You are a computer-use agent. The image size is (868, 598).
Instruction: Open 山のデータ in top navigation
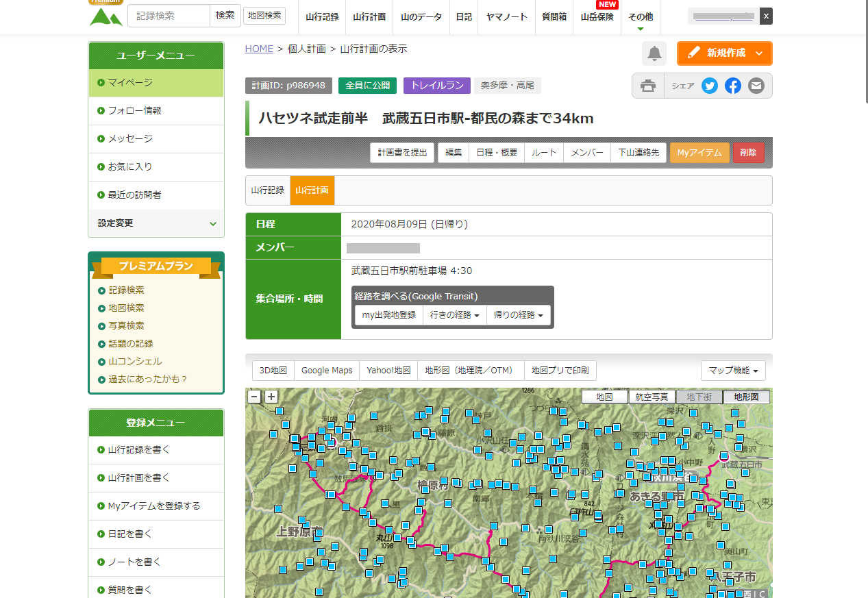[x=421, y=16]
